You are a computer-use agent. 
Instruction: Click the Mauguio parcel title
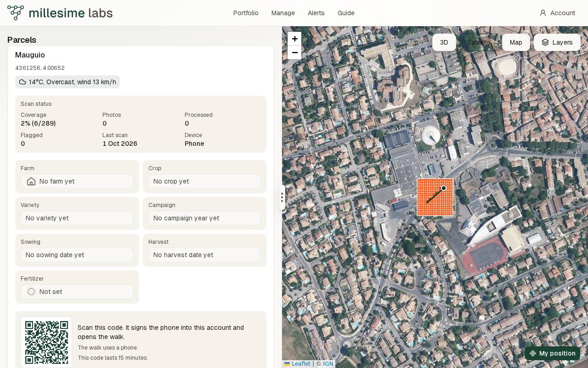(30, 55)
